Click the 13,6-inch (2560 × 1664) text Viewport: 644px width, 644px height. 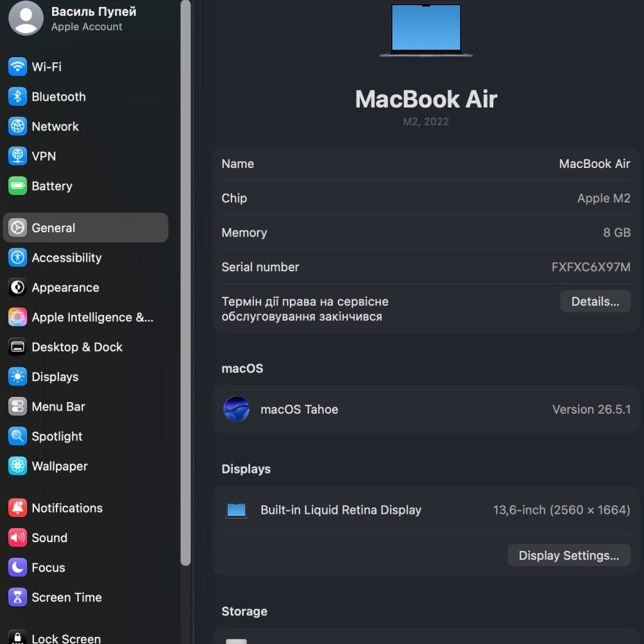point(562,510)
